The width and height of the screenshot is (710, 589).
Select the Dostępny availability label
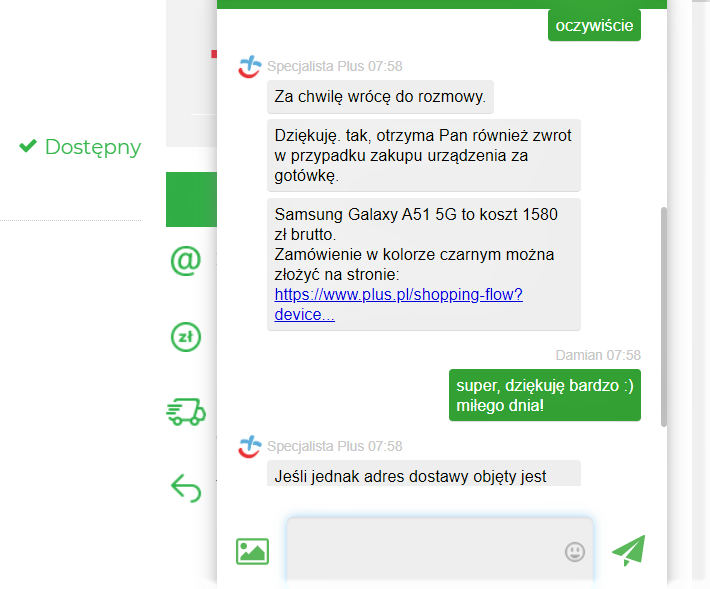click(x=92, y=147)
